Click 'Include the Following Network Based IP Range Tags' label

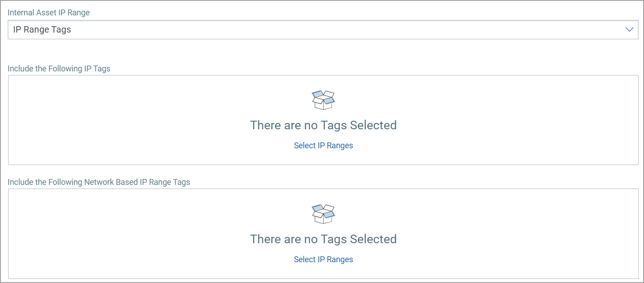[99, 182]
